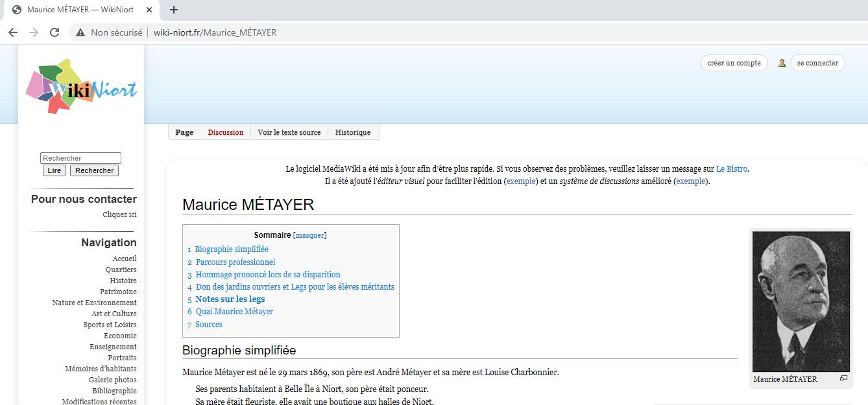Open Nature et Environnement in the navigation
868x405 pixels.
pyautogui.click(x=95, y=303)
